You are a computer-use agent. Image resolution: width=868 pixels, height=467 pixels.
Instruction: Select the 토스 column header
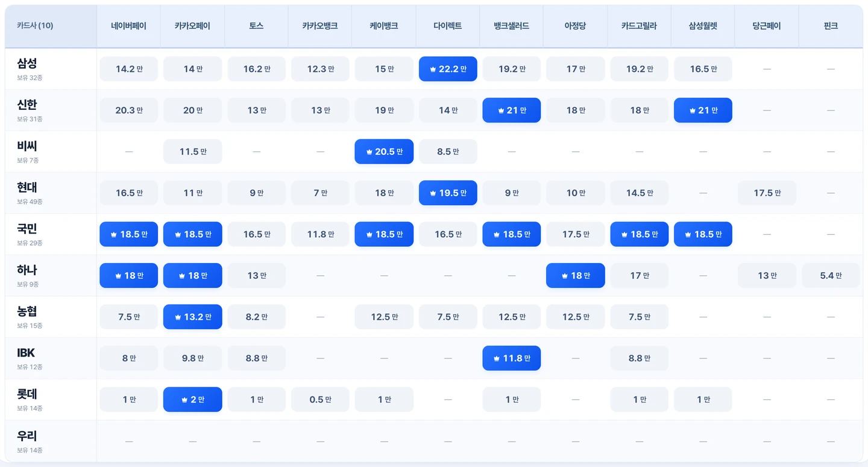(x=256, y=26)
